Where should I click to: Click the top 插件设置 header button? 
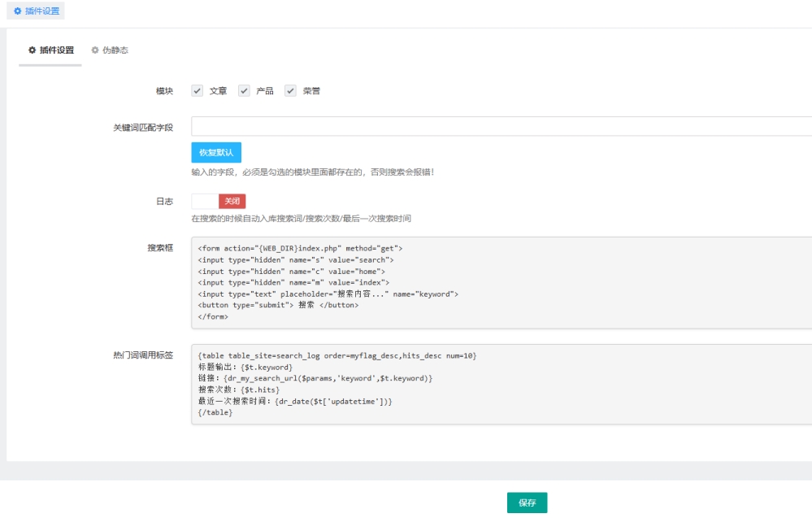[x=35, y=11]
